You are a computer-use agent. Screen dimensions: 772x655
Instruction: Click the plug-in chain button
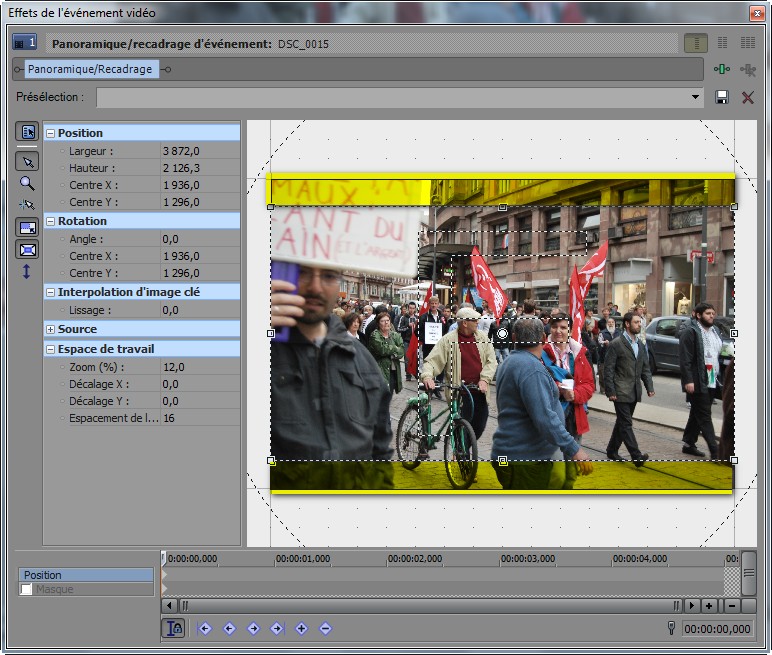pos(722,69)
